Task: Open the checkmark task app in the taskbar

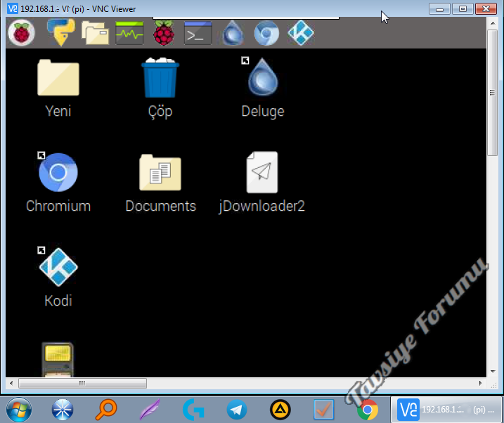Action: click(323, 410)
